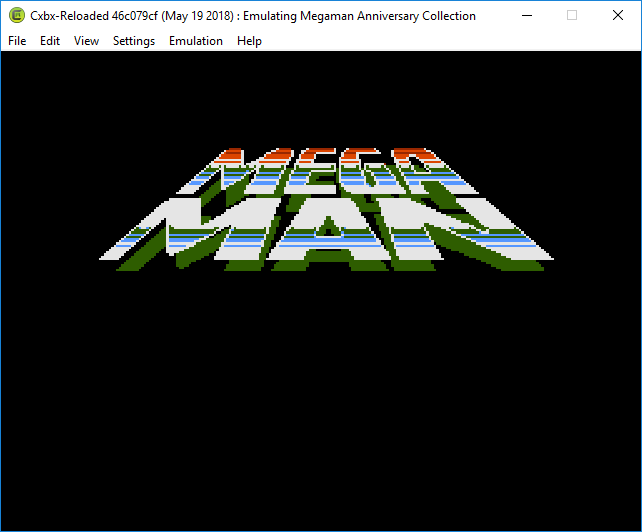
Task: Open the Edit menu
Action: coord(50,41)
